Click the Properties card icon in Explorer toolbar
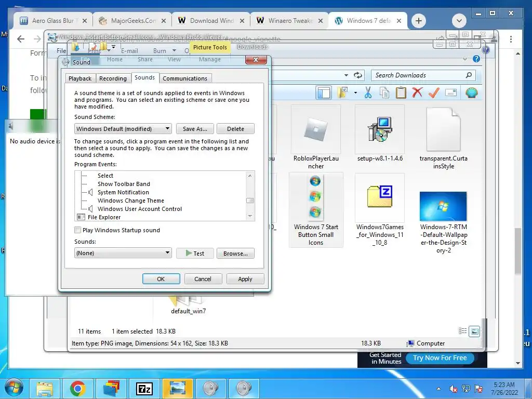Screen dimensions: 532x399 (x=451, y=92)
